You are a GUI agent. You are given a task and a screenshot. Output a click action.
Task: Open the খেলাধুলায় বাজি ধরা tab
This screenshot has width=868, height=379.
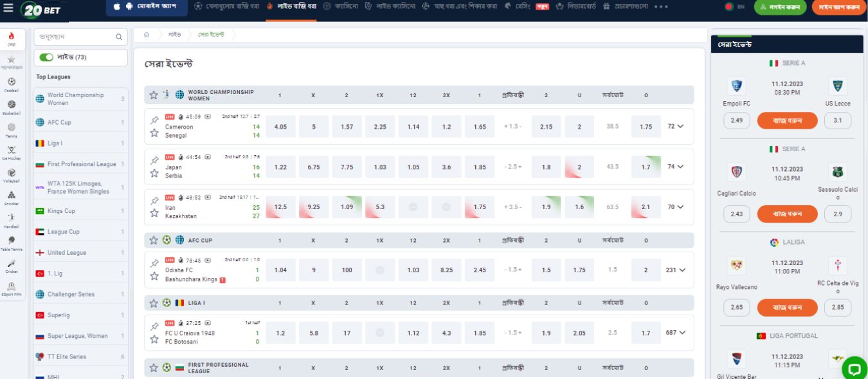pyautogui.click(x=227, y=6)
